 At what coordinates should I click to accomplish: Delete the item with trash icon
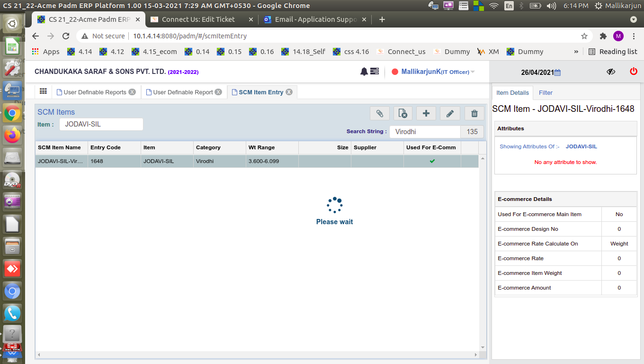(x=474, y=113)
